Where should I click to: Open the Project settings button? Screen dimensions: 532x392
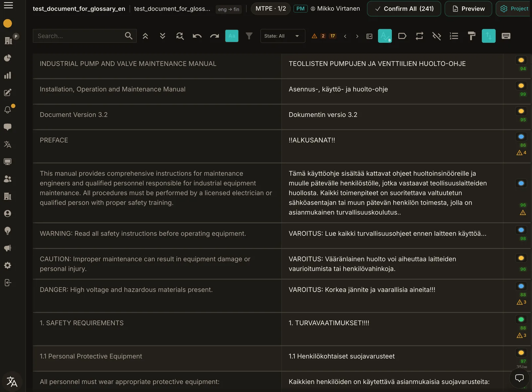tap(514, 9)
